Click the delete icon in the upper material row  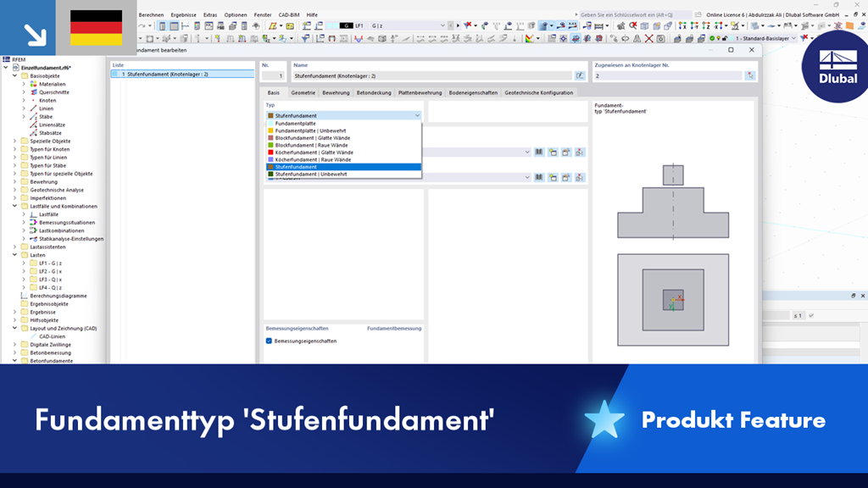click(x=580, y=152)
